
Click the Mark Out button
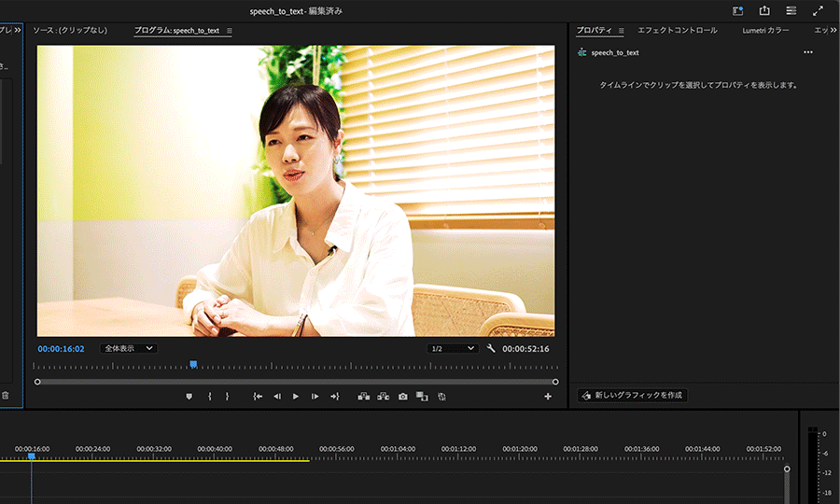[x=227, y=397]
